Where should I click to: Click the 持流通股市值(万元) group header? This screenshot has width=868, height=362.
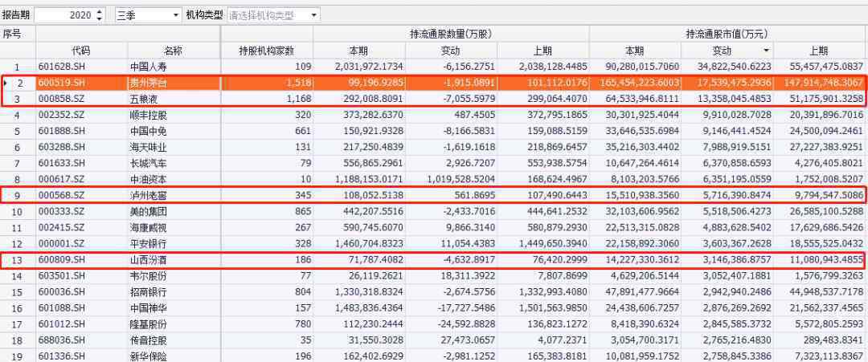[x=727, y=34]
